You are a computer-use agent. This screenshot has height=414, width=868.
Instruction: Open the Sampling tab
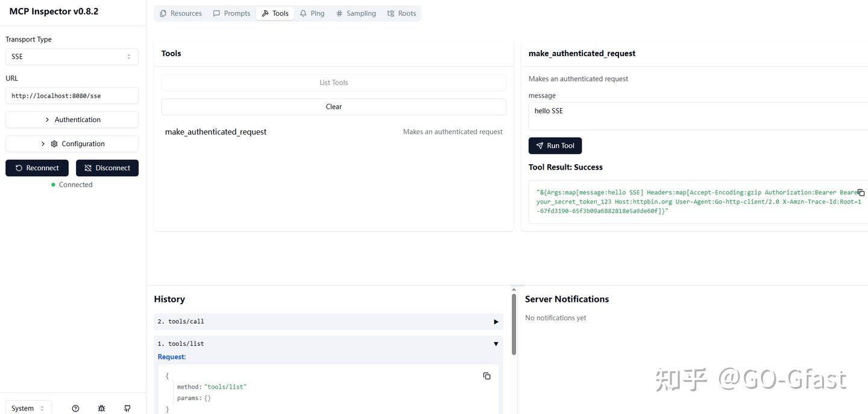(x=356, y=13)
